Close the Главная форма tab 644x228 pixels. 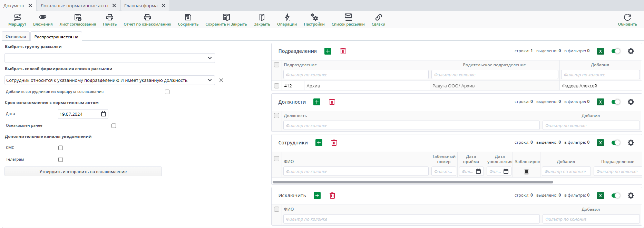pyautogui.click(x=164, y=6)
